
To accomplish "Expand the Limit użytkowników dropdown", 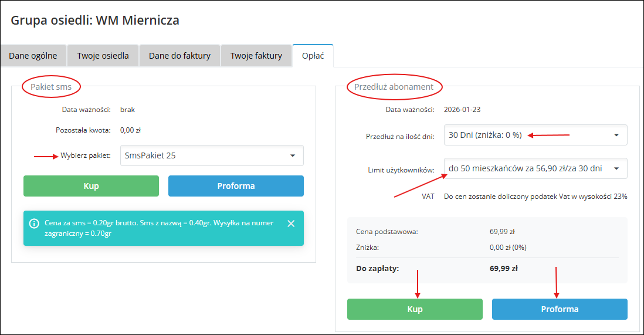I will 535,168.
